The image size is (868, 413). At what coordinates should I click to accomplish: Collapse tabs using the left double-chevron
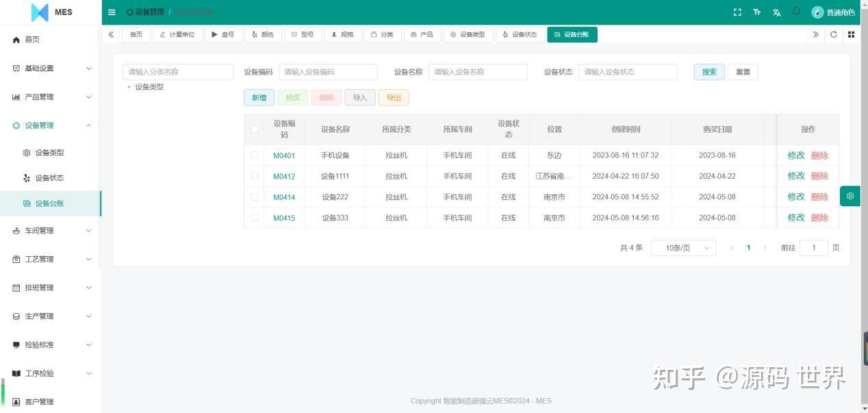pyautogui.click(x=111, y=34)
